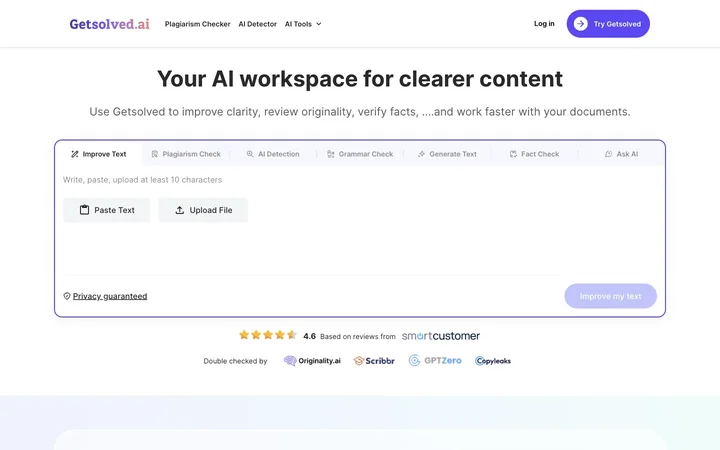Click the Improve my text button
The height and width of the screenshot is (450, 720).
click(x=610, y=296)
